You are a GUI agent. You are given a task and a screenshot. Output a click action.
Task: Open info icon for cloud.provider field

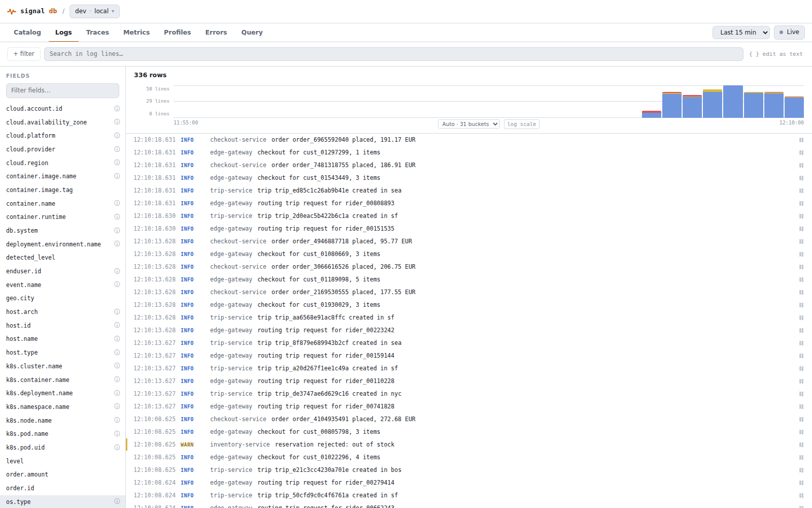click(x=117, y=149)
